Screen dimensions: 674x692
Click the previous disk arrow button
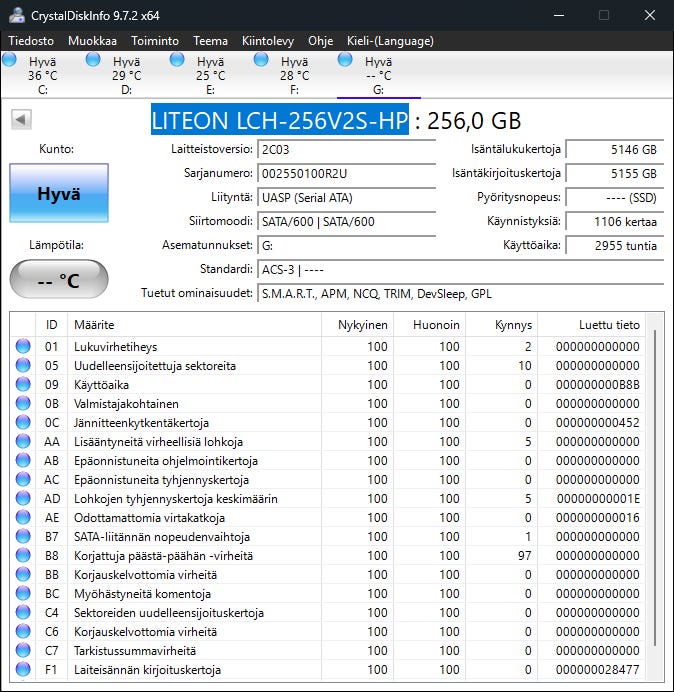pos(20,120)
